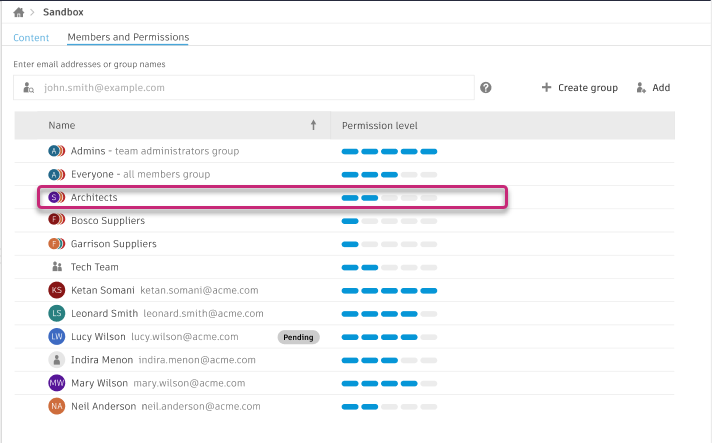Screen dimensions: 712x443
Task: Click Mary Wilson's MW avatar
Action: point(56,383)
